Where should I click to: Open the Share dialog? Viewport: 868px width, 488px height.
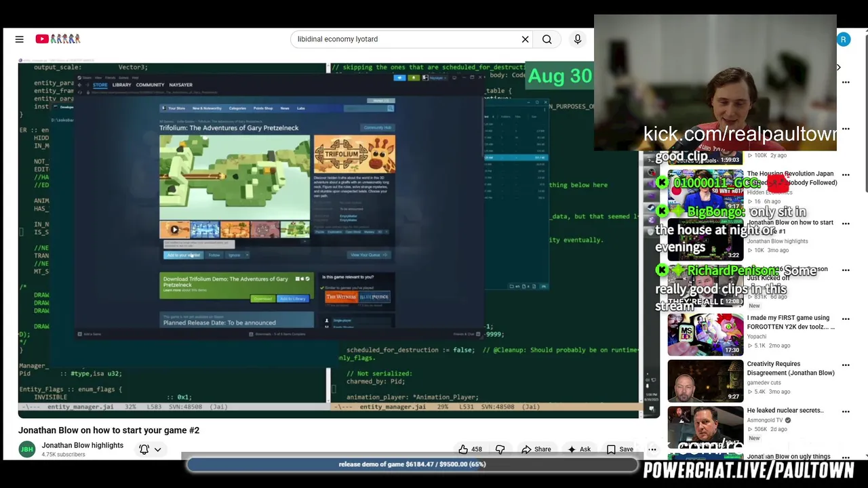tap(536, 449)
